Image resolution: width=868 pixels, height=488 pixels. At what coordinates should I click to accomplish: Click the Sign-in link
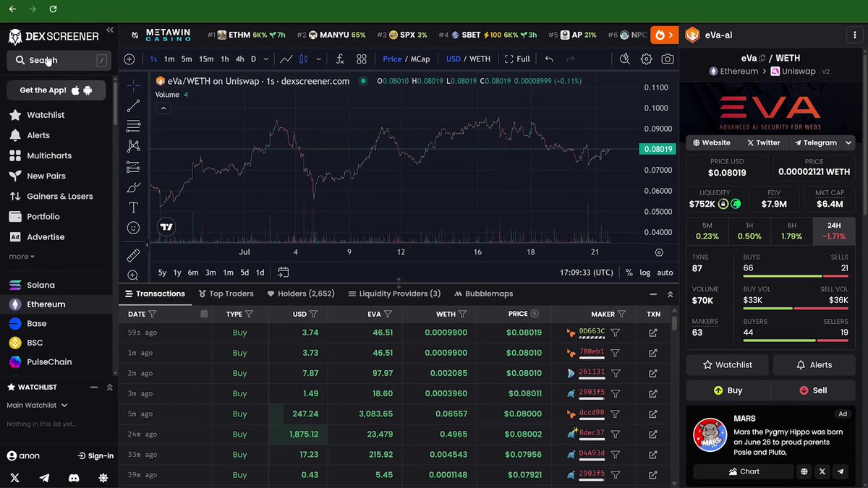(x=95, y=456)
